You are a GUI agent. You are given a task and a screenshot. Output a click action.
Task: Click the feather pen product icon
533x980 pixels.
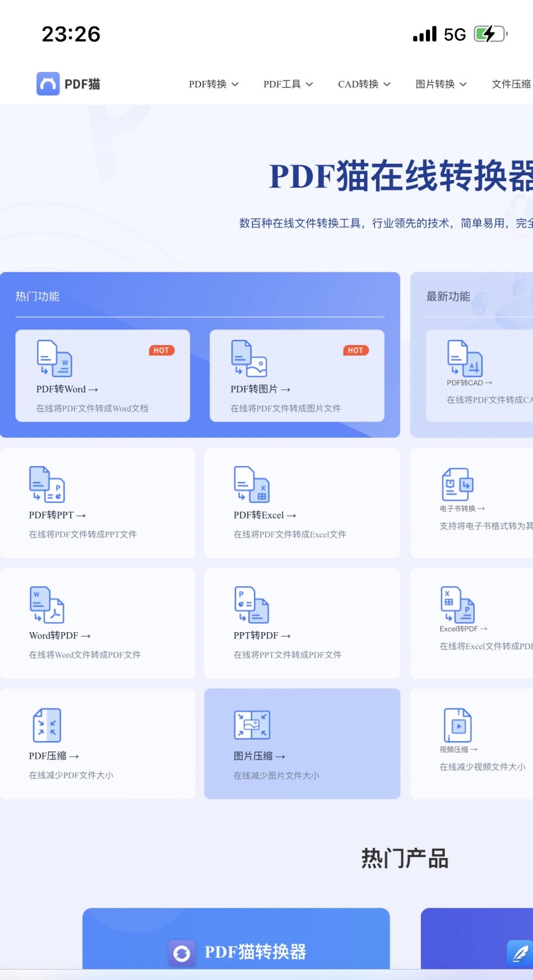pyautogui.click(x=520, y=953)
